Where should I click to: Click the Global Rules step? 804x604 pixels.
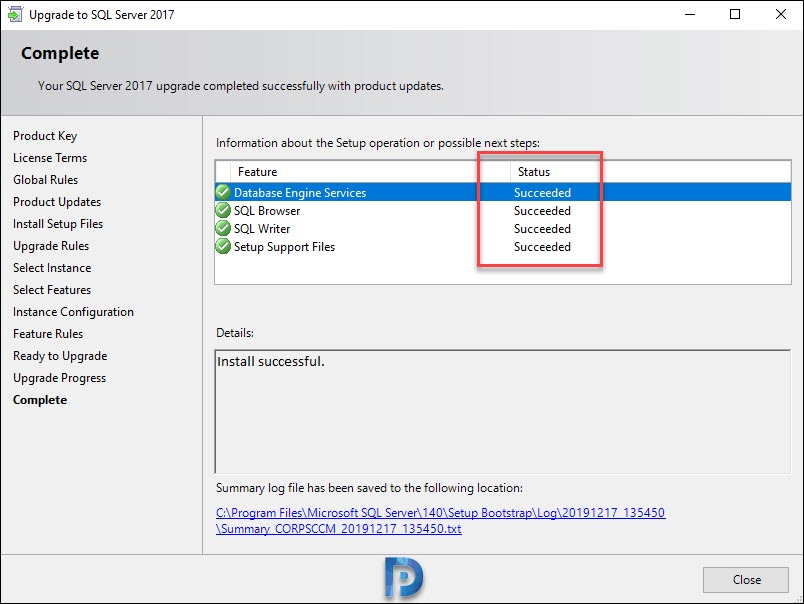pyautogui.click(x=46, y=180)
